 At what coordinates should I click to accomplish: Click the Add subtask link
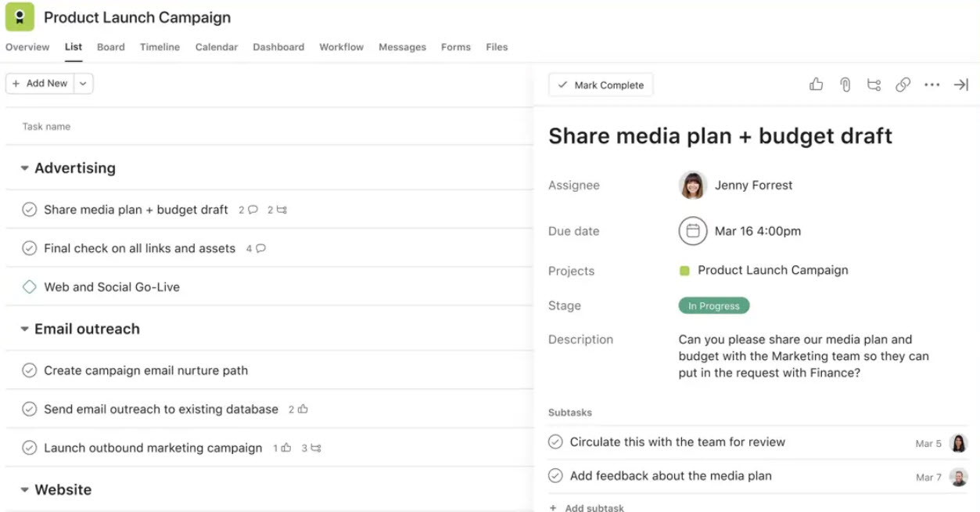586,507
